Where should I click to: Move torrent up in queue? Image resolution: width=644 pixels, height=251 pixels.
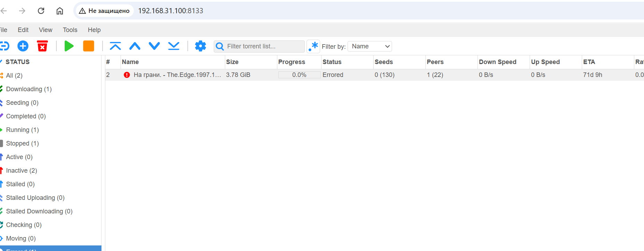135,46
